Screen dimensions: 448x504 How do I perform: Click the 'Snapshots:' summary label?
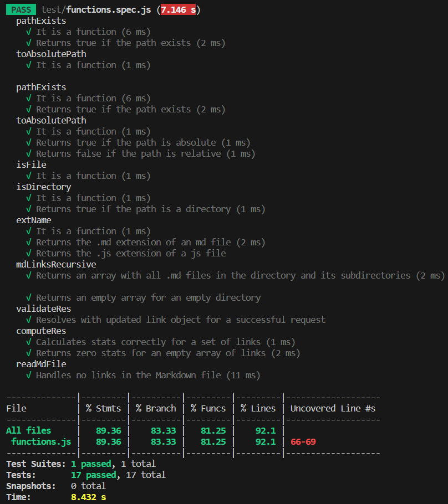coord(31,486)
